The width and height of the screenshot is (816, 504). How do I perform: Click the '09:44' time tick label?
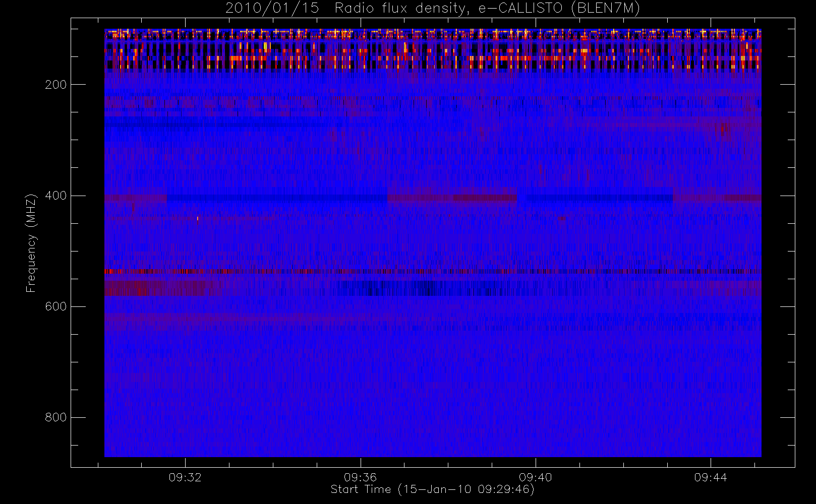tap(710, 477)
